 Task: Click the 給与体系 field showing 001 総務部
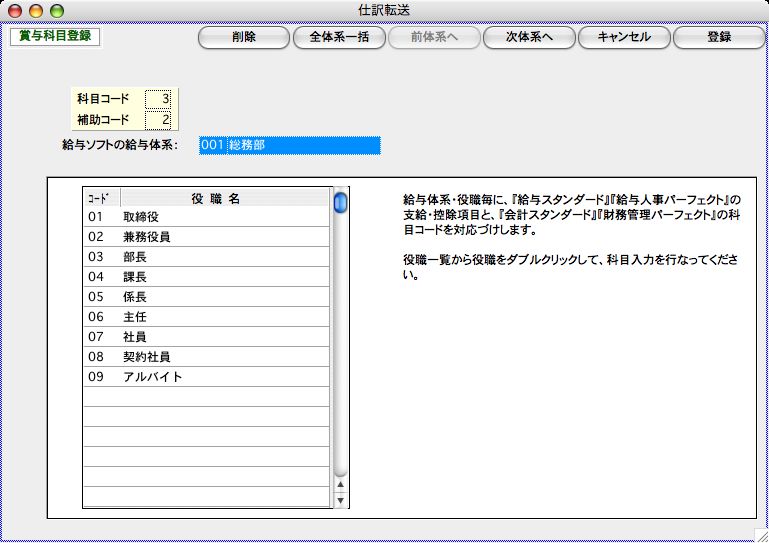pyautogui.click(x=289, y=146)
